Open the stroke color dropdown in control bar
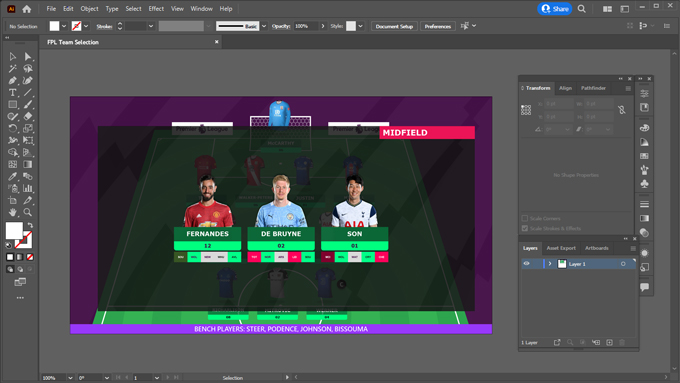680x383 pixels. click(86, 26)
